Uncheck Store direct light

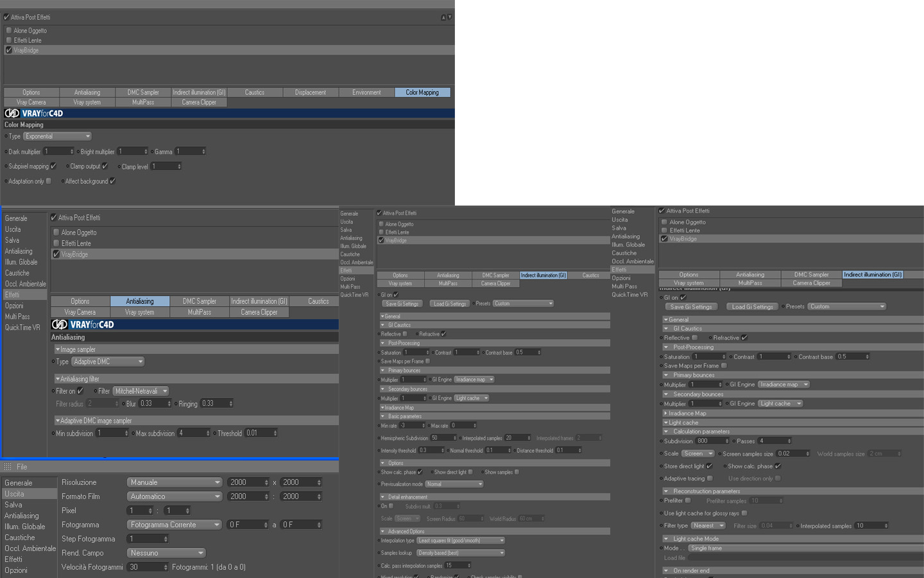point(709,466)
